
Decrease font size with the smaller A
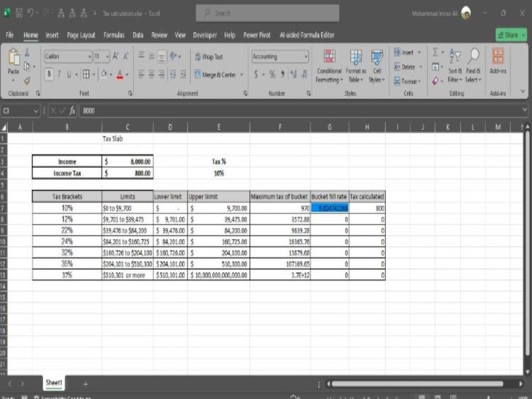click(126, 56)
